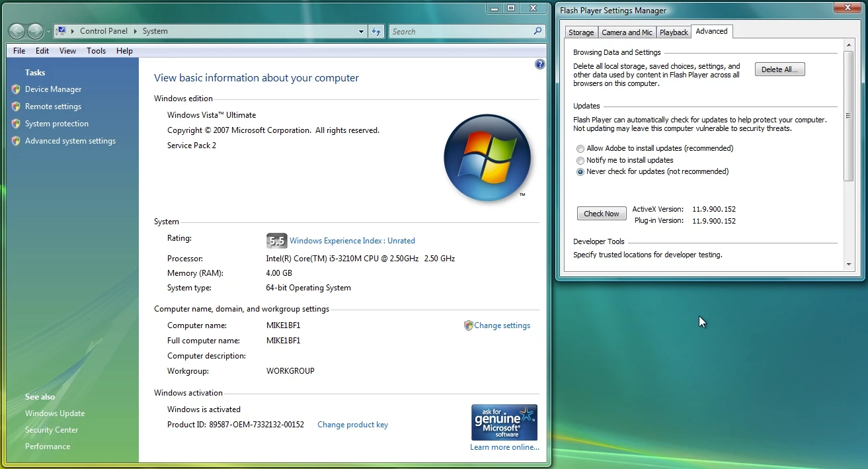Click the Plug-in Version 11.9.900.152 value

point(714,221)
